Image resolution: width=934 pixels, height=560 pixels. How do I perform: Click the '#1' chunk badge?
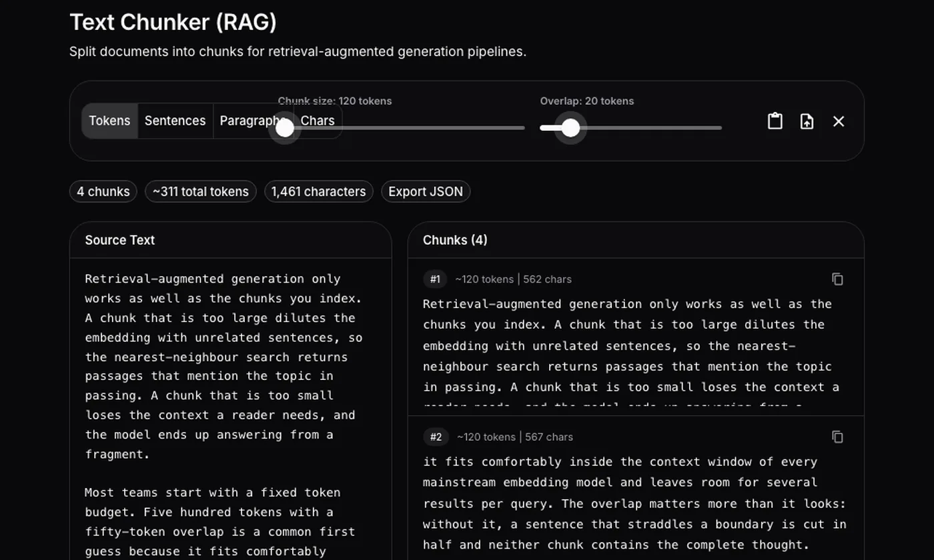pyautogui.click(x=435, y=279)
